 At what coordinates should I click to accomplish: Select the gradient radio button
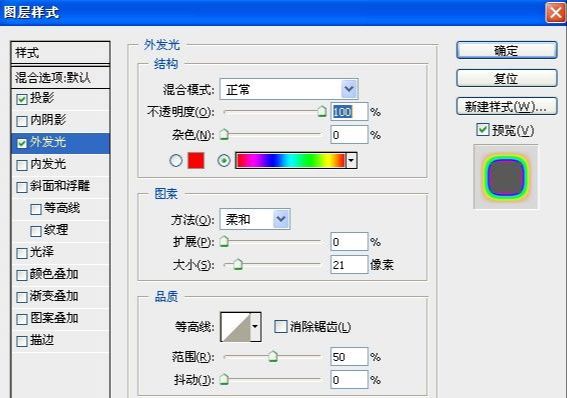pos(224,160)
